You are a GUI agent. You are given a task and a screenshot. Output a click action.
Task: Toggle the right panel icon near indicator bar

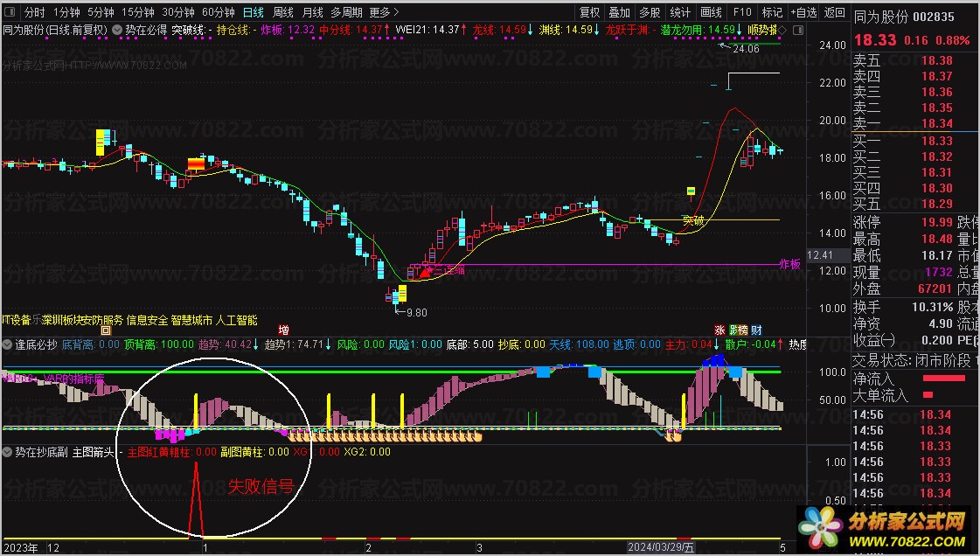pyautogui.click(x=797, y=30)
